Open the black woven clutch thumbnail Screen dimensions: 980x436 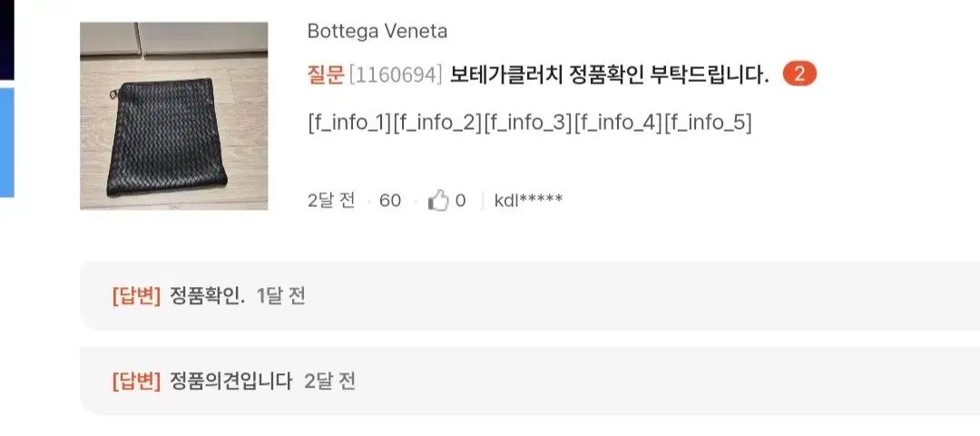click(x=173, y=115)
